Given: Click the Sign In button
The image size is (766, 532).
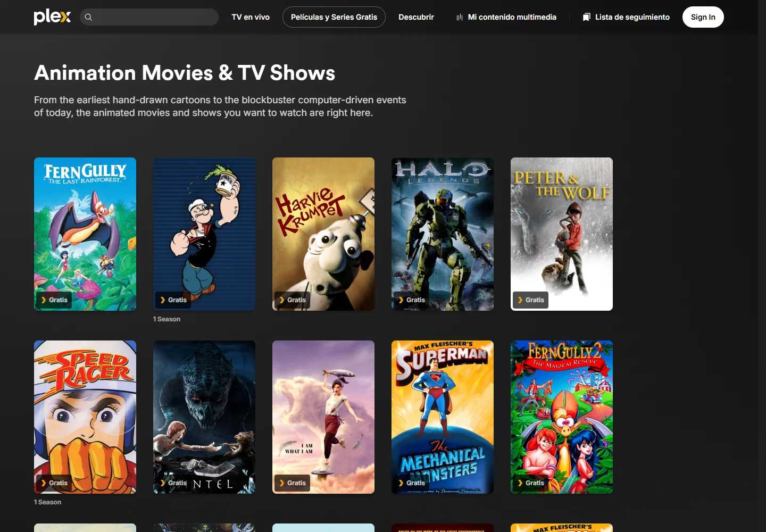Looking at the screenshot, I should 703,17.
